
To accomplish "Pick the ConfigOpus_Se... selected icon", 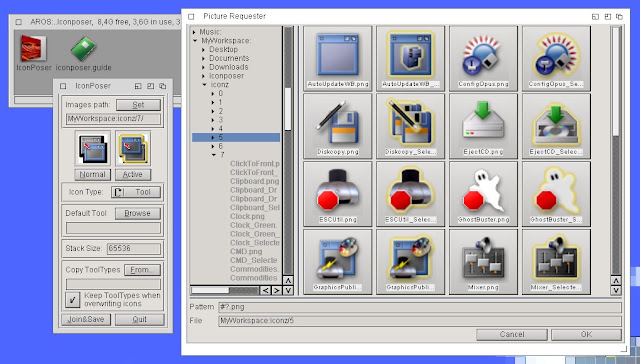I will (556, 58).
